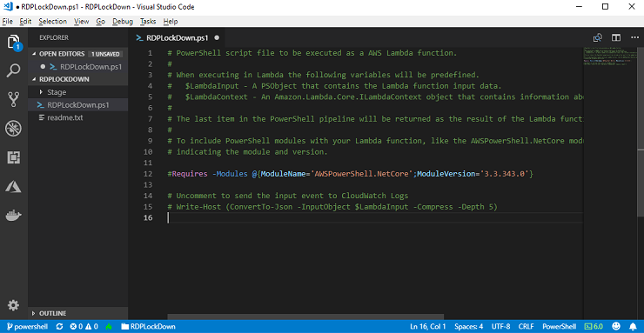Click the vertical editor scrollbar thumb
Viewport: 644px width, 333px height.
(641, 131)
